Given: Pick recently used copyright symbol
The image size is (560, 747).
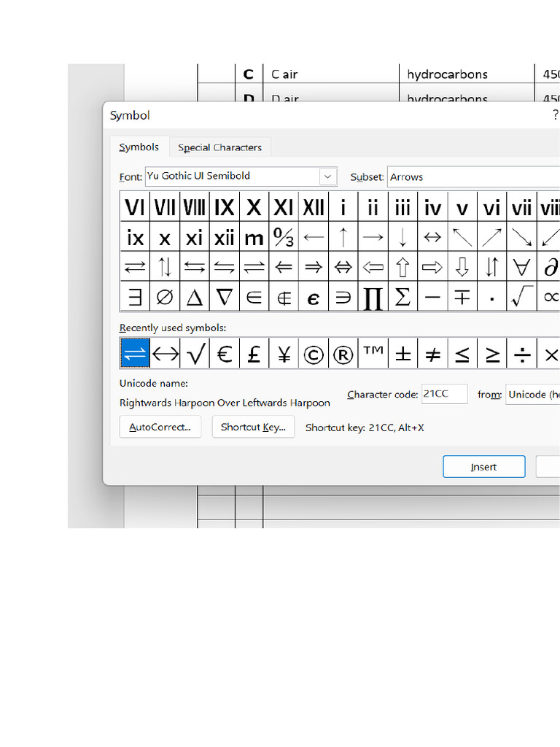Looking at the screenshot, I should coord(314,355).
